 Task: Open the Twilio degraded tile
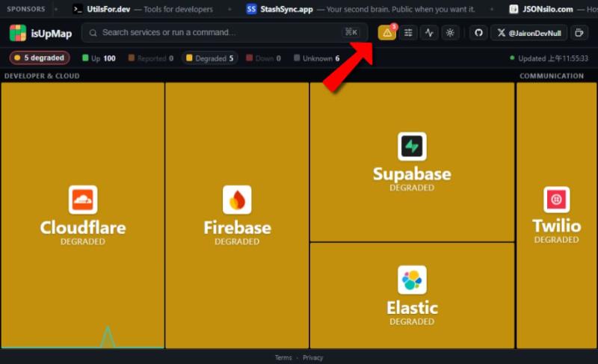556,215
